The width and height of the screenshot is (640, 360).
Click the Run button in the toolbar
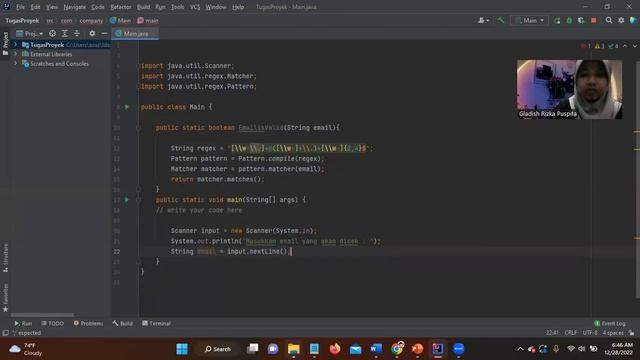point(557,20)
